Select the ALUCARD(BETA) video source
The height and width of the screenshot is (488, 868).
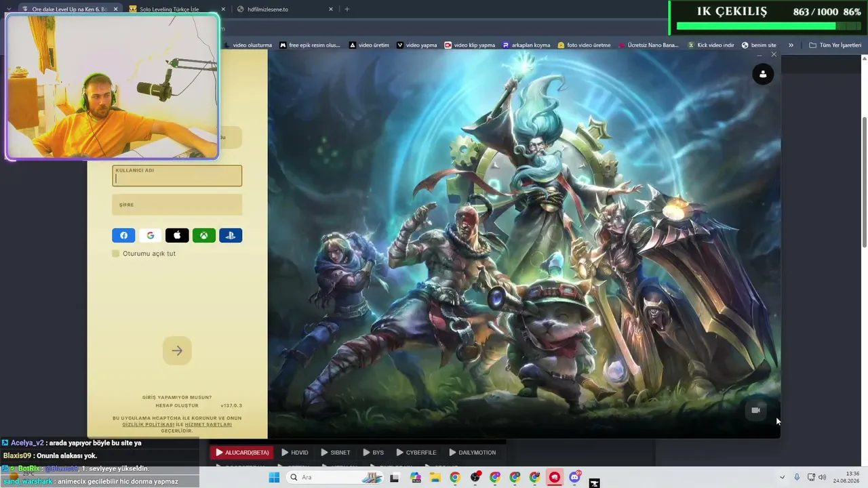[242, 452]
